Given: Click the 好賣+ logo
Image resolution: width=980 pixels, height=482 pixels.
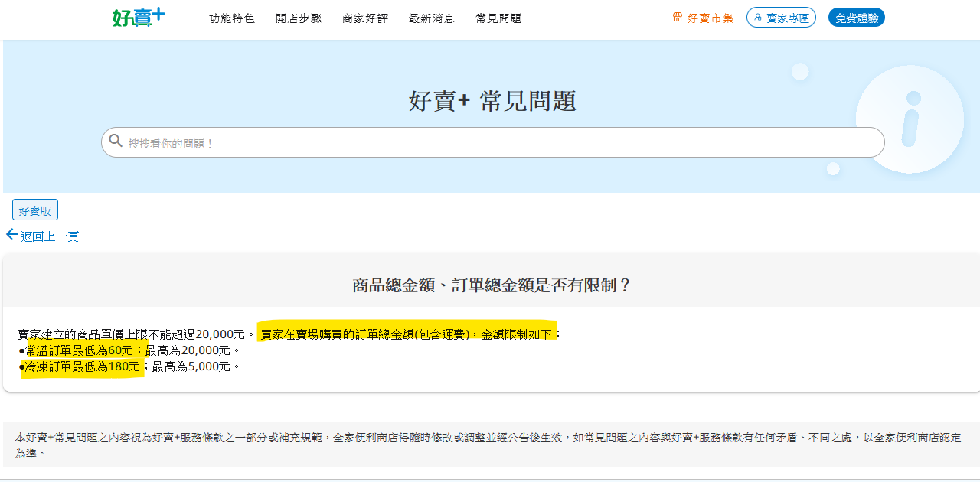Looking at the screenshot, I should pyautogui.click(x=139, y=18).
